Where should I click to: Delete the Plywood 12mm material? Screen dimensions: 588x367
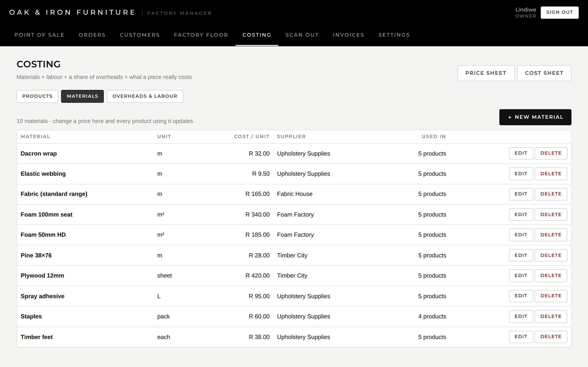click(x=551, y=276)
